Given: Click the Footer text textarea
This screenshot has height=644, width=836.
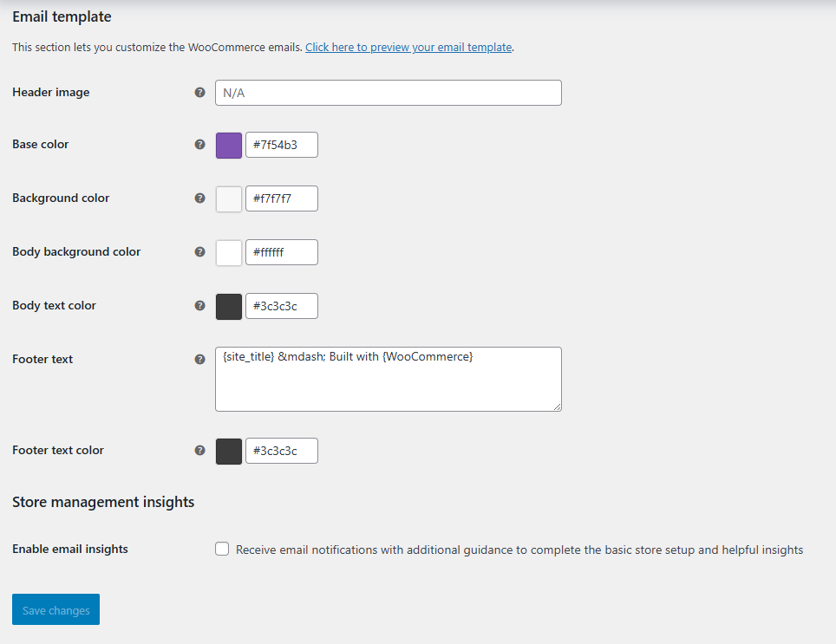Looking at the screenshot, I should click(x=389, y=380).
